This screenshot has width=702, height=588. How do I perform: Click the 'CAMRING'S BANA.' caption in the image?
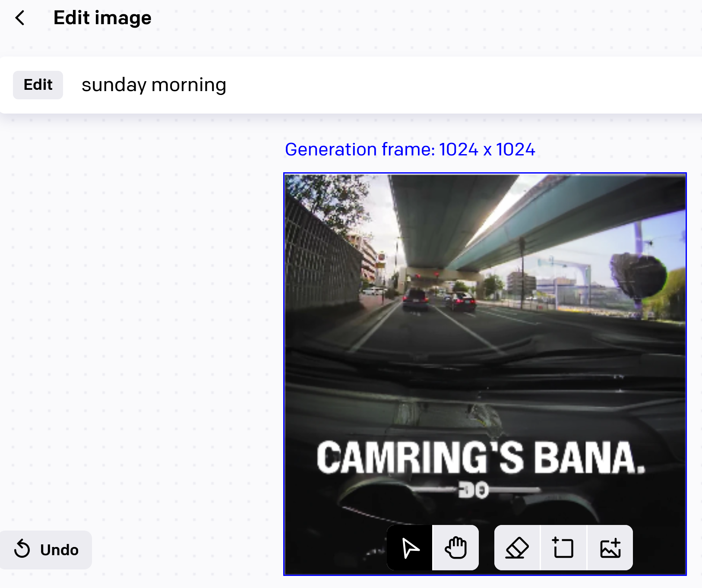pos(481,458)
